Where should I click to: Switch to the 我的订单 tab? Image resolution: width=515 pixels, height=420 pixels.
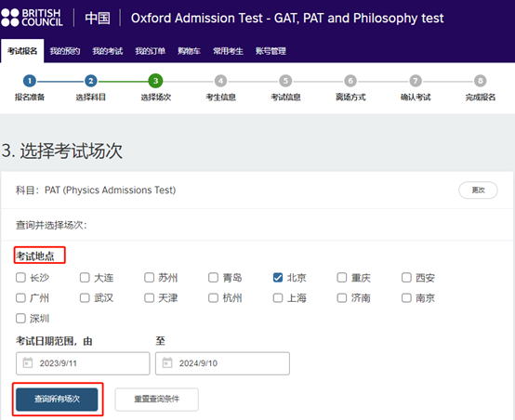point(150,51)
